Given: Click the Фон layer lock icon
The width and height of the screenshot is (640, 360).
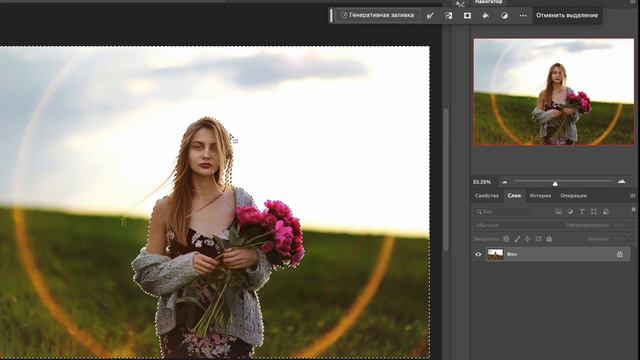Looking at the screenshot, I should coord(620,254).
